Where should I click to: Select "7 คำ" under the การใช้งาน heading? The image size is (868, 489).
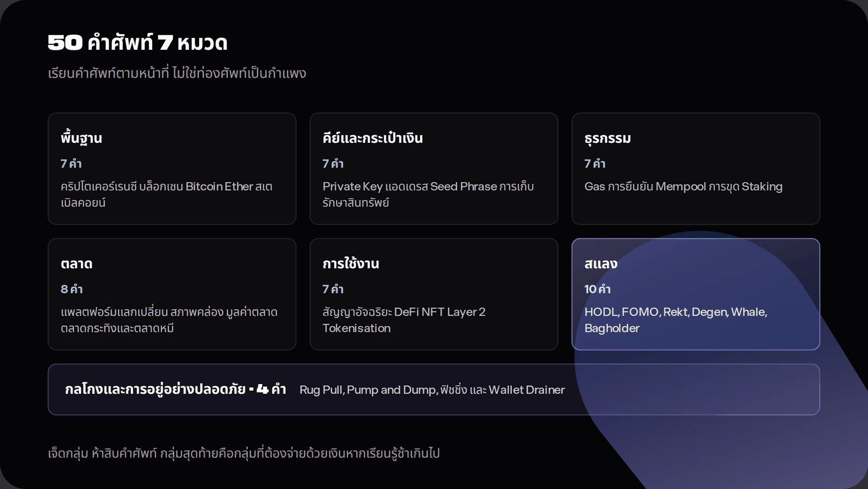click(x=333, y=289)
